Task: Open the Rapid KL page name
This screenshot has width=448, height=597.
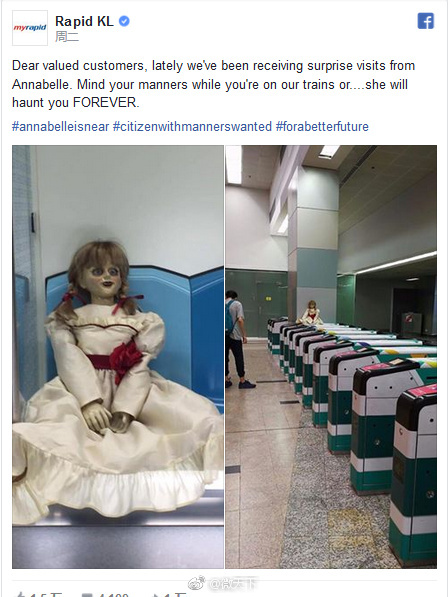Action: click(x=84, y=21)
